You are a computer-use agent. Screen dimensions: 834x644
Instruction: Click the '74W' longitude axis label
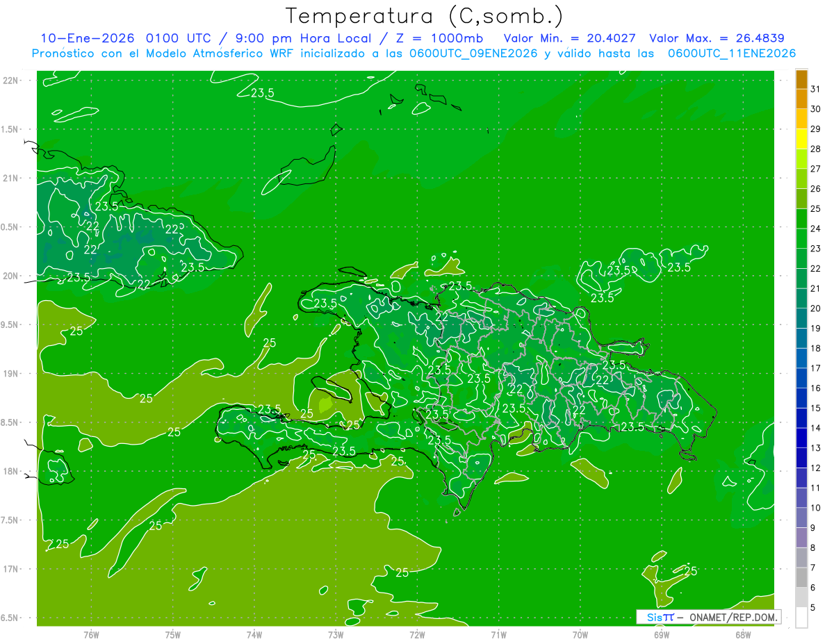[x=254, y=634]
